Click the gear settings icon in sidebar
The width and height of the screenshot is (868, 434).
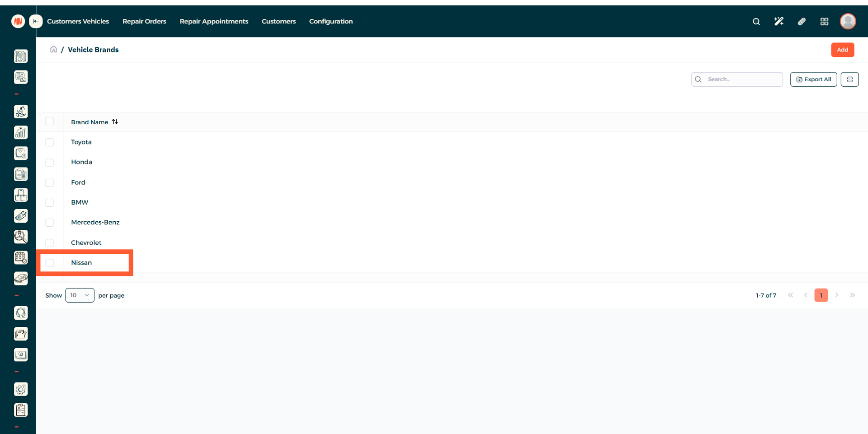coord(21,389)
